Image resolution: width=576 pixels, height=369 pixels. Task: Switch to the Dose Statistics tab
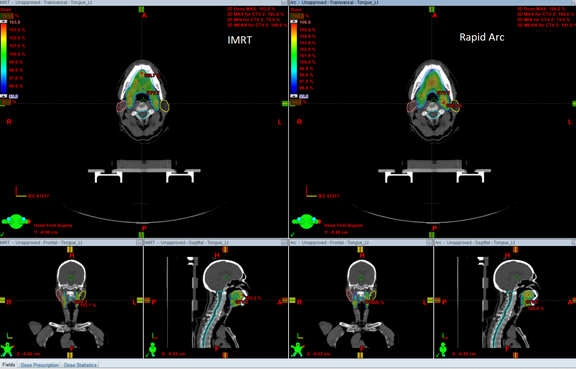(80, 365)
